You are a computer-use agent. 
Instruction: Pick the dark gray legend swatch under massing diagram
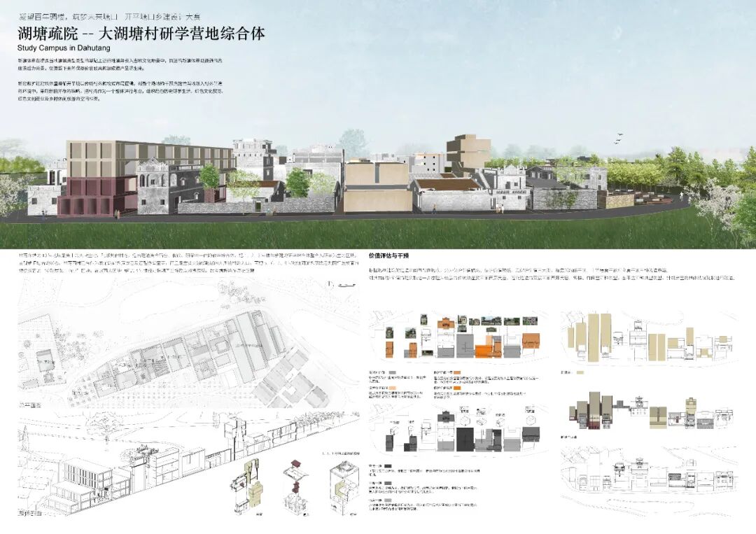tap(388, 466)
